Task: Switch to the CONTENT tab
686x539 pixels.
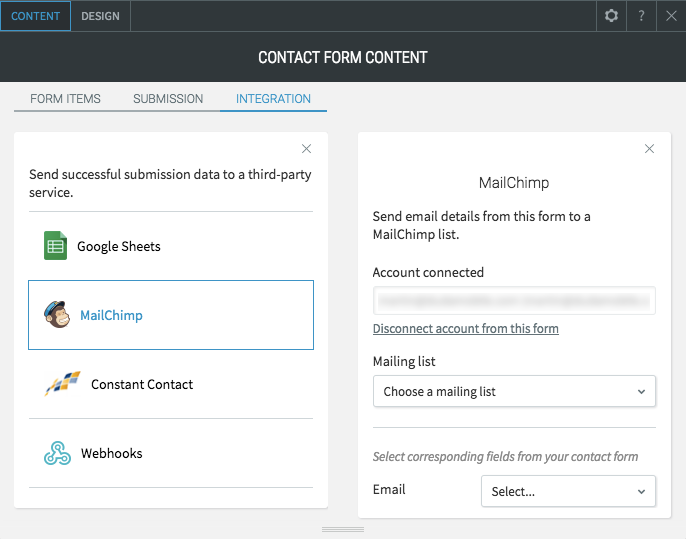Action: [x=35, y=16]
